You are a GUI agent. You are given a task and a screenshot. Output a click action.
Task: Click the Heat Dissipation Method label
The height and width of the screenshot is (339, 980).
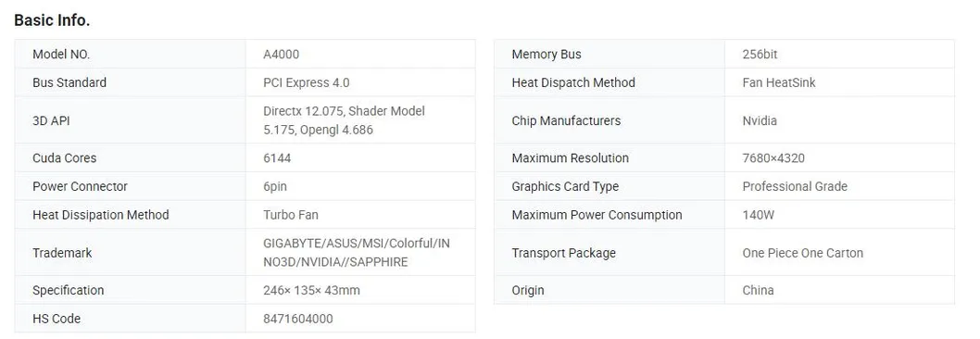(x=101, y=215)
